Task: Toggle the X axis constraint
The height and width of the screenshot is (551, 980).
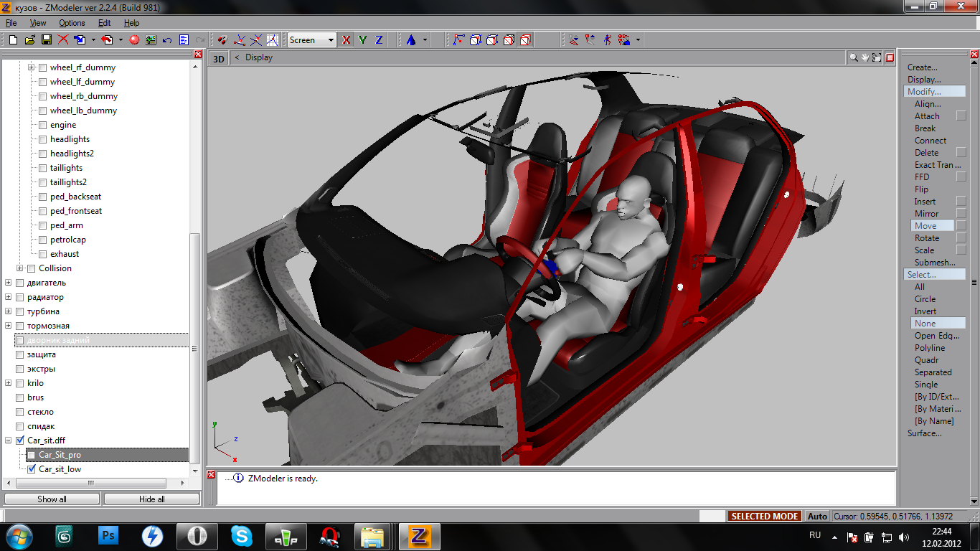Action: coord(347,40)
